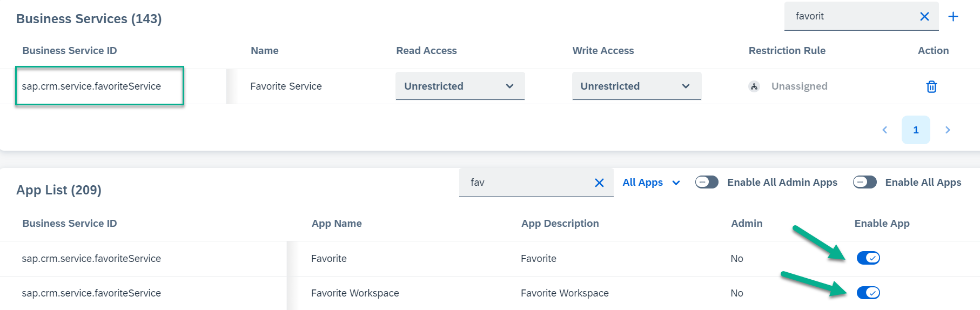
Task: Open the Write Access dropdown
Action: (x=636, y=86)
